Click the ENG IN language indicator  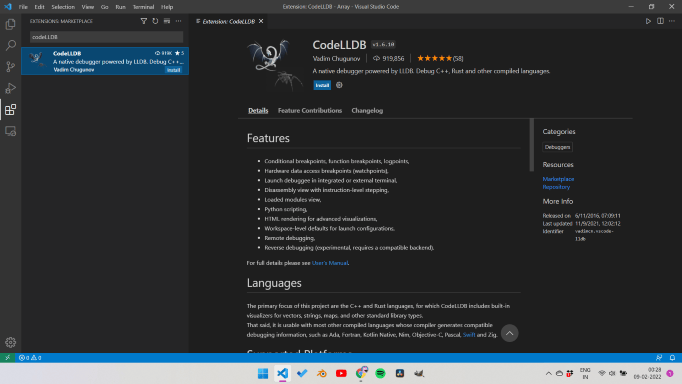pyautogui.click(x=585, y=373)
